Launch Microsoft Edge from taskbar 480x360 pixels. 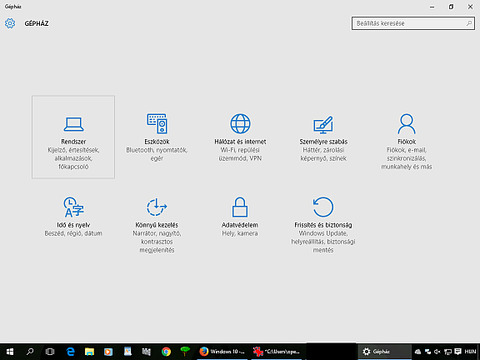[70, 351]
